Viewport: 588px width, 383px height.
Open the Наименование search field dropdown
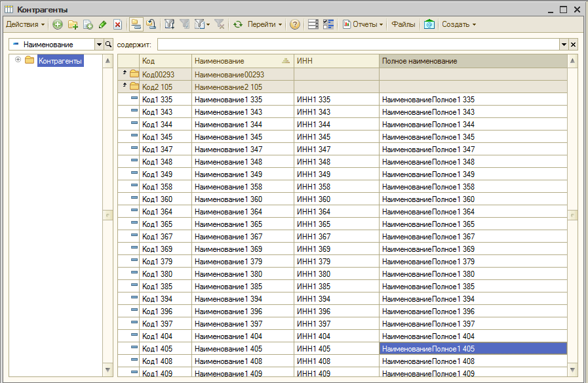(x=99, y=45)
